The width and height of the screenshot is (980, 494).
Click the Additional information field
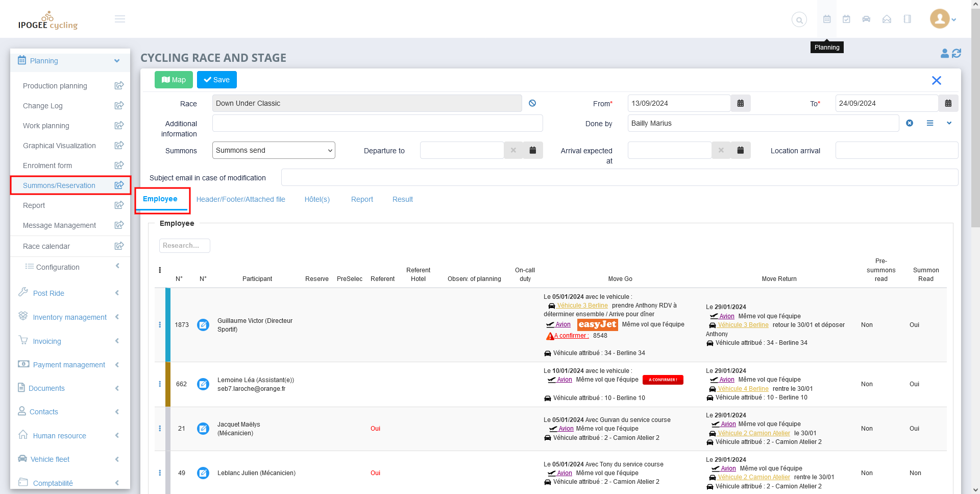377,123
